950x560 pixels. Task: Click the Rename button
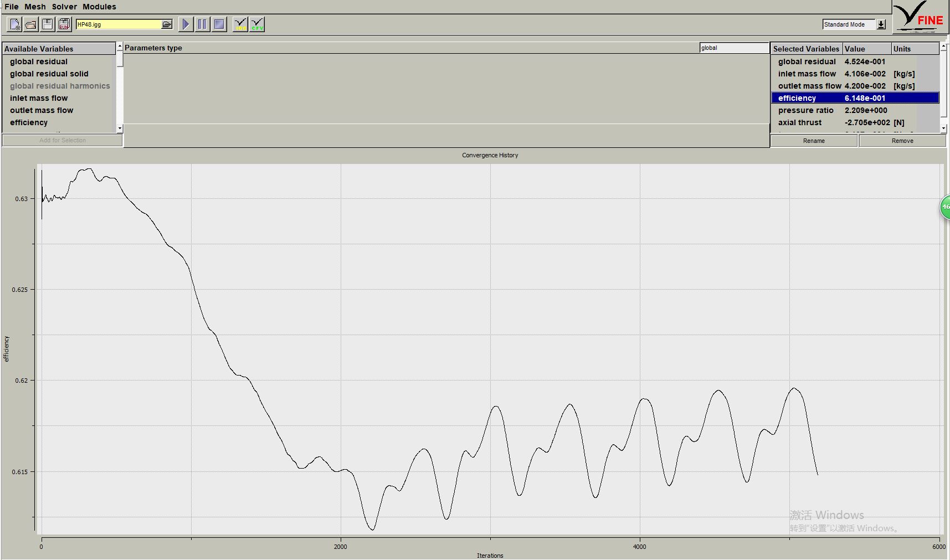(814, 141)
